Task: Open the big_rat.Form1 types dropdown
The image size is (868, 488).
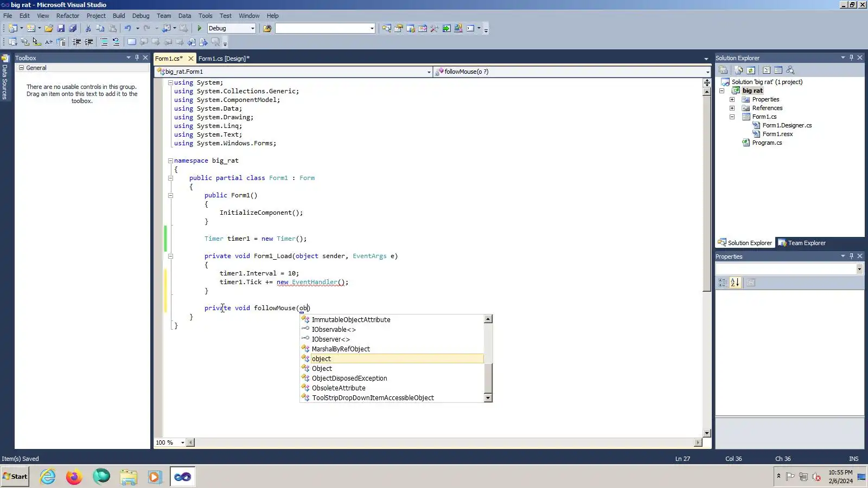Action: tap(429, 72)
